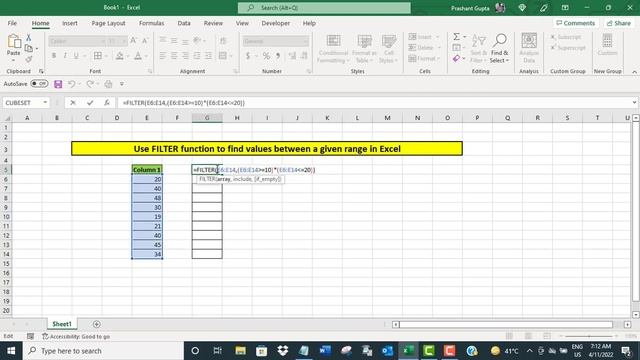The width and height of the screenshot is (640, 360).
Task: Apply Percent Style format
Action: click(266, 56)
